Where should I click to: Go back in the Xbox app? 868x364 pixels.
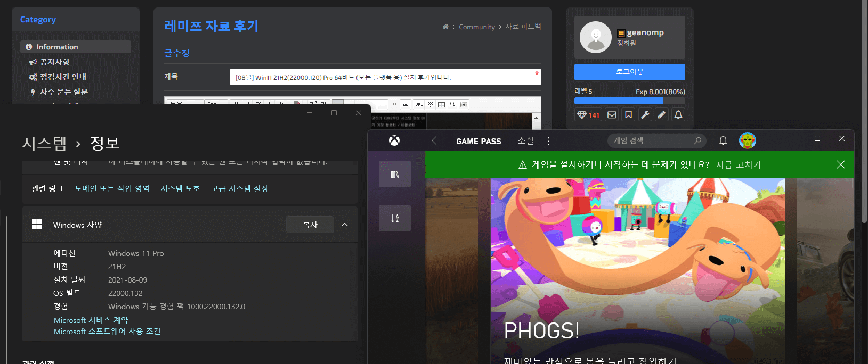click(x=434, y=140)
